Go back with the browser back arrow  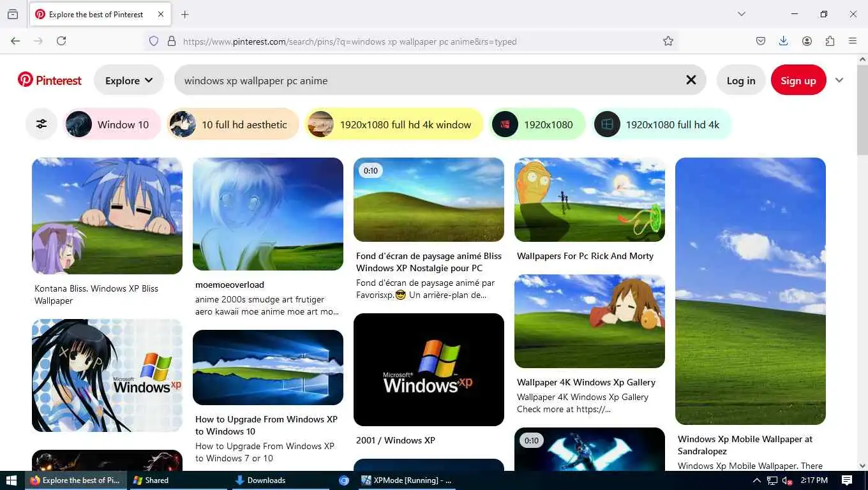click(x=15, y=41)
